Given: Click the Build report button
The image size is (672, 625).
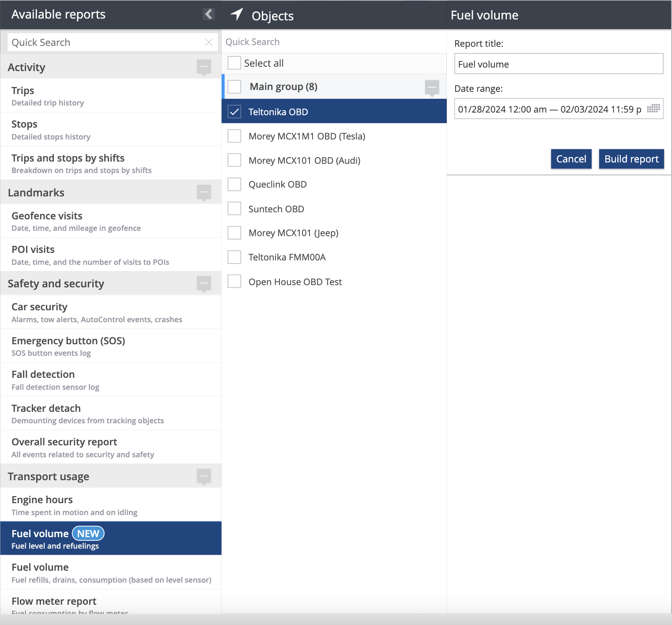Looking at the screenshot, I should pos(631,159).
